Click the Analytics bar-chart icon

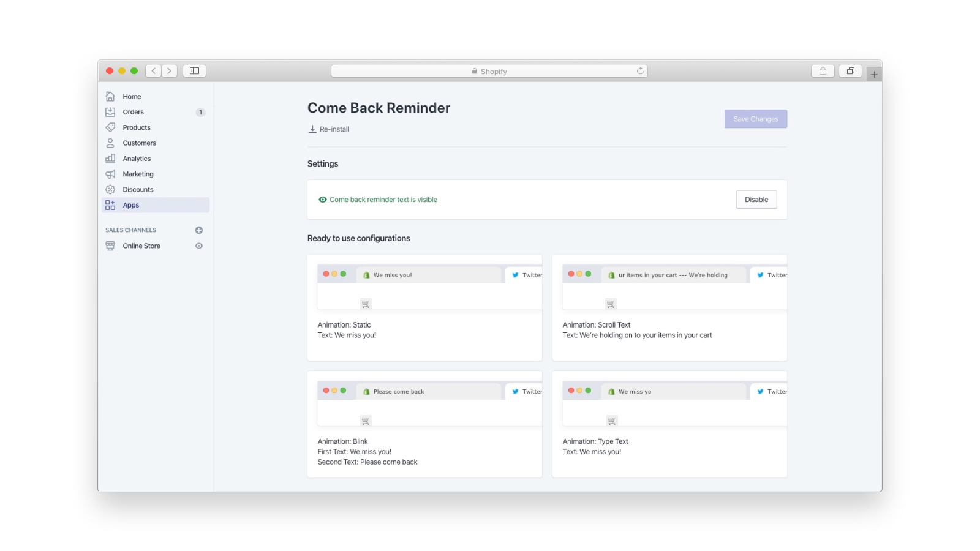click(x=110, y=158)
